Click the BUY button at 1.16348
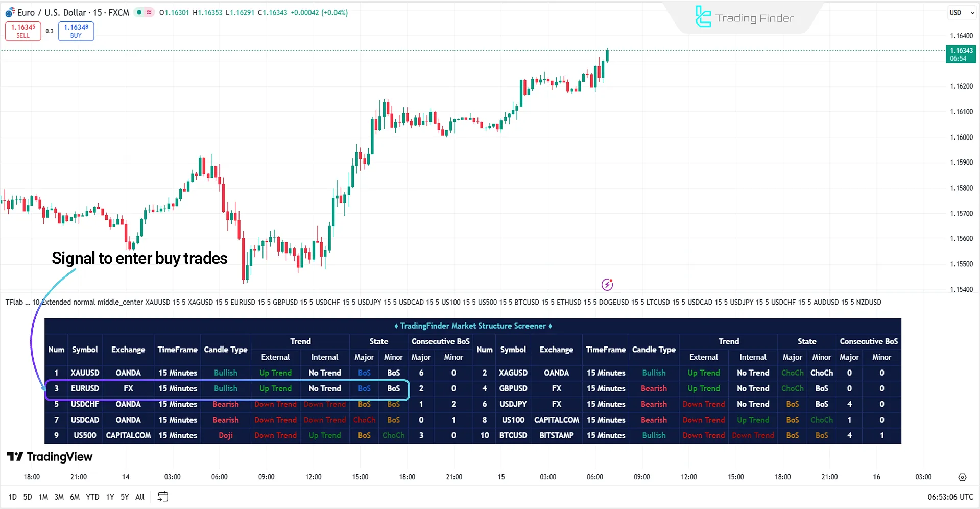This screenshot has width=980, height=509. [x=76, y=31]
